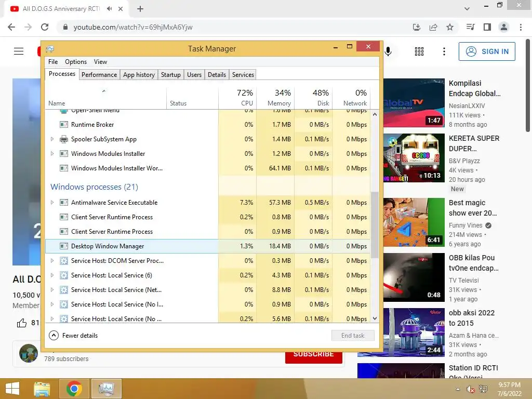532x399 pixels.
Task: Click the share page icon in the address bar
Action: click(433, 27)
